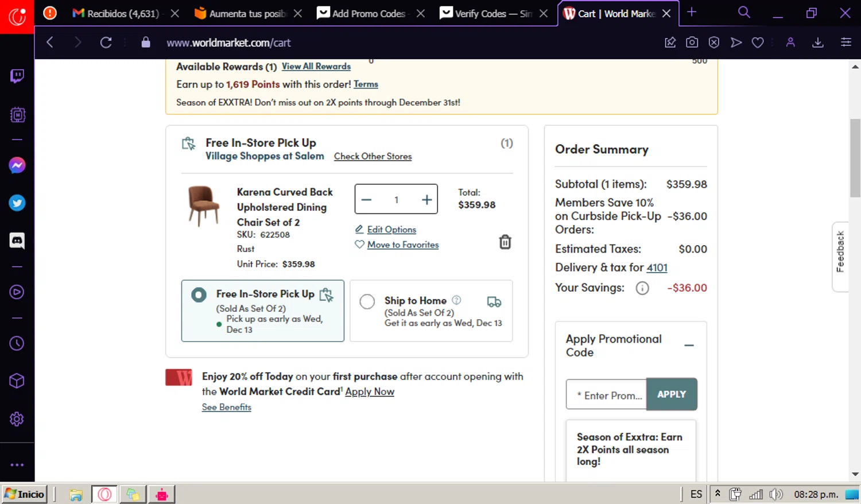Open the View All Rewards link

pos(316,67)
